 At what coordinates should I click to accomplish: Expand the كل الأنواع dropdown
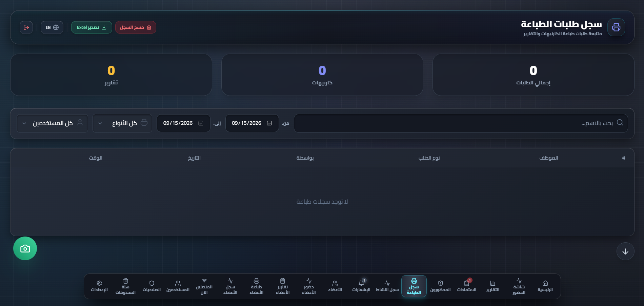click(122, 123)
